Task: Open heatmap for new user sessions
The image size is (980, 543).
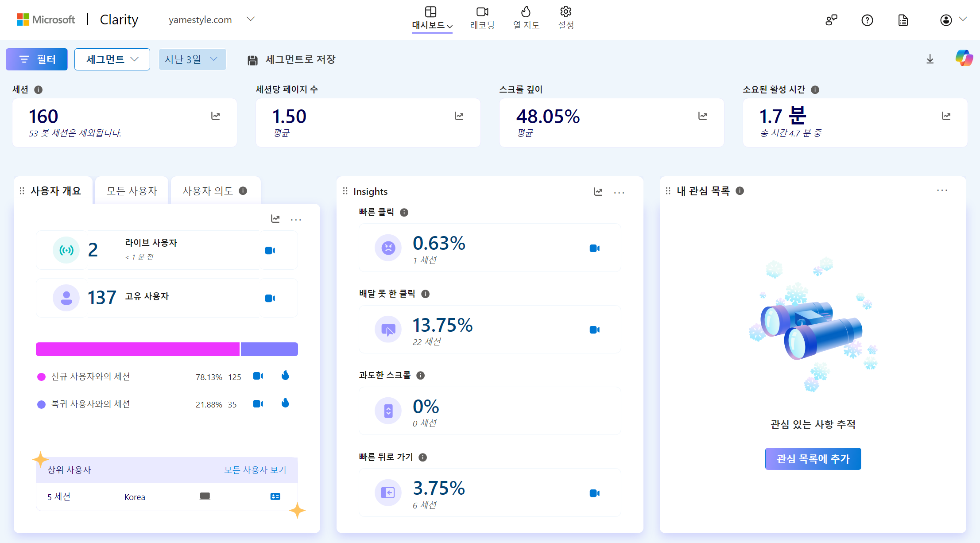Action: pyautogui.click(x=285, y=376)
